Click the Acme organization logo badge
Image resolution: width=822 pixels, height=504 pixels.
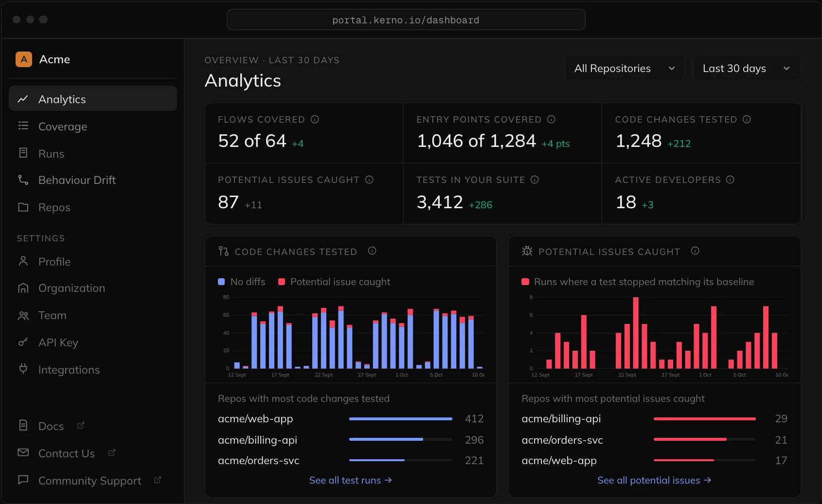[x=24, y=59]
